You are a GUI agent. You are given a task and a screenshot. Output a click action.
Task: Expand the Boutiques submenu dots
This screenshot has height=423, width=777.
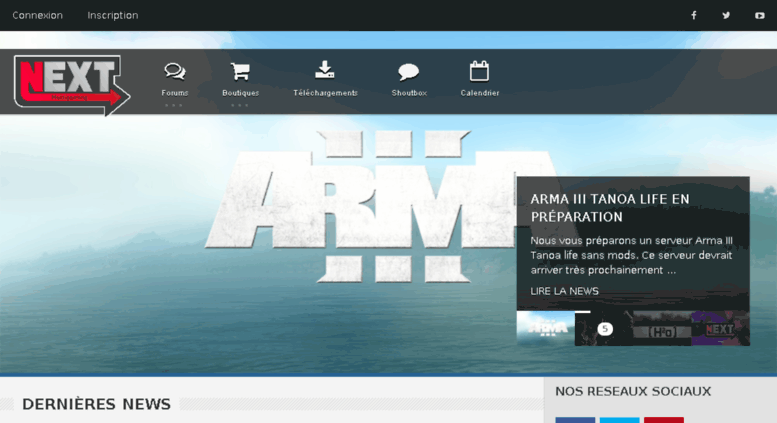(x=240, y=105)
